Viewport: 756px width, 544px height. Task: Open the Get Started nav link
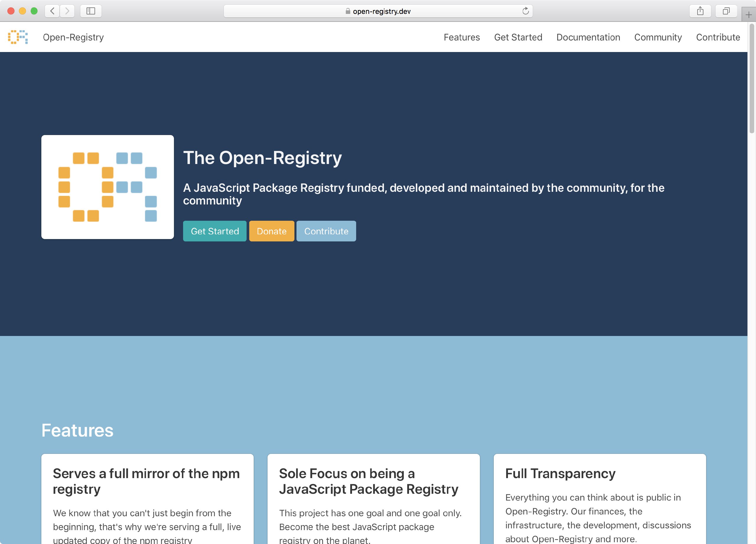point(518,37)
